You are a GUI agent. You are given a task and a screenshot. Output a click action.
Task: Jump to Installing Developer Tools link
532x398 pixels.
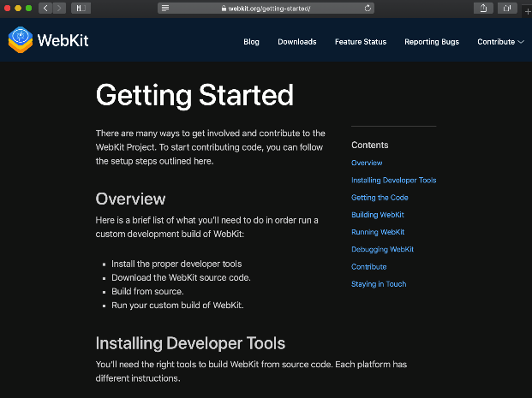(x=393, y=180)
